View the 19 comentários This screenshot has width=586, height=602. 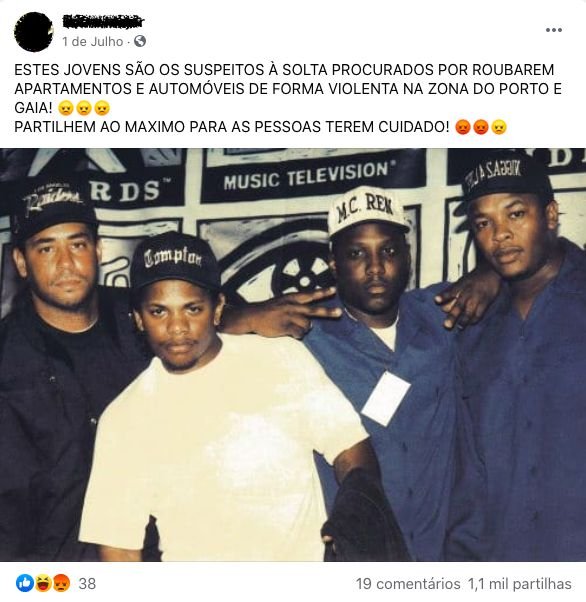click(408, 584)
